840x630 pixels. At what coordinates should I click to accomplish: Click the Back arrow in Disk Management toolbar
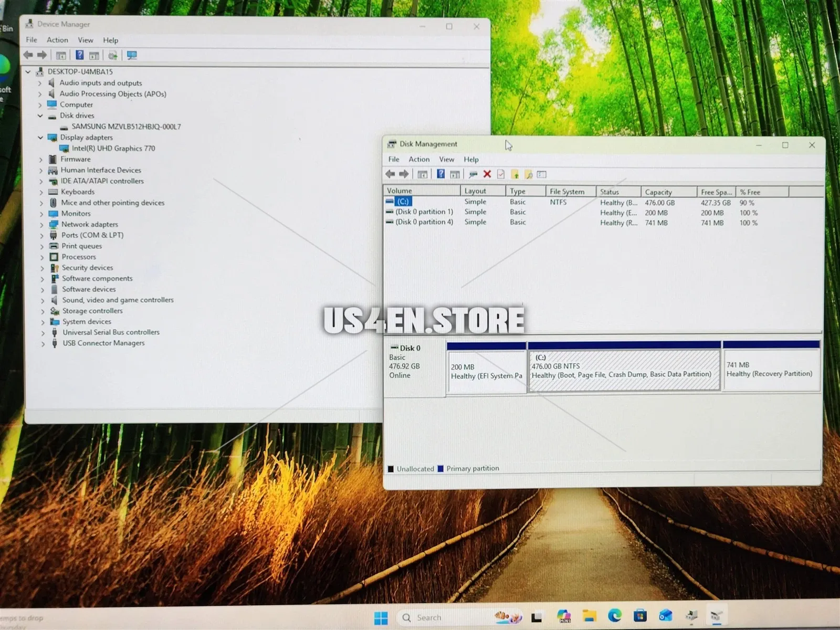[390, 174]
